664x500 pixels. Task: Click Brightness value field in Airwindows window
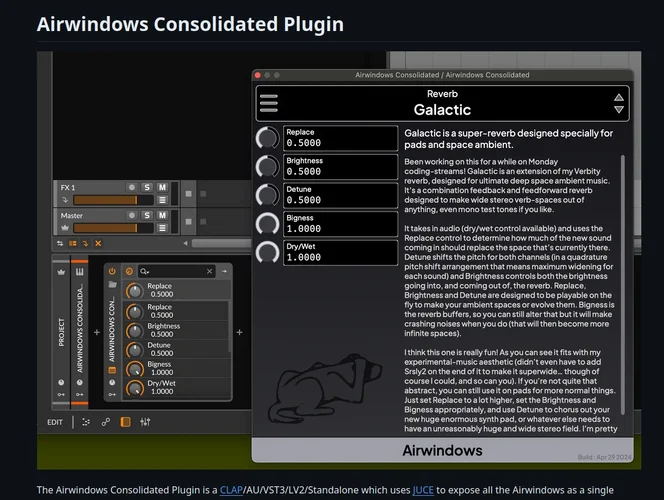pyautogui.click(x=340, y=167)
